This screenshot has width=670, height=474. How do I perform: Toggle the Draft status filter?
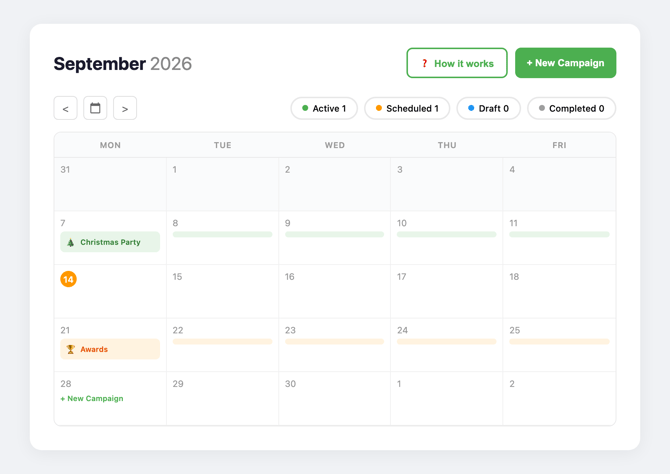click(488, 109)
